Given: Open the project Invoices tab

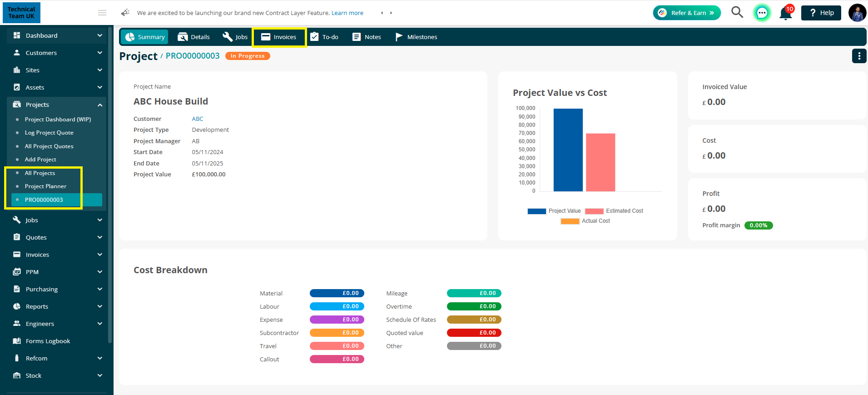Looking at the screenshot, I should (x=279, y=37).
